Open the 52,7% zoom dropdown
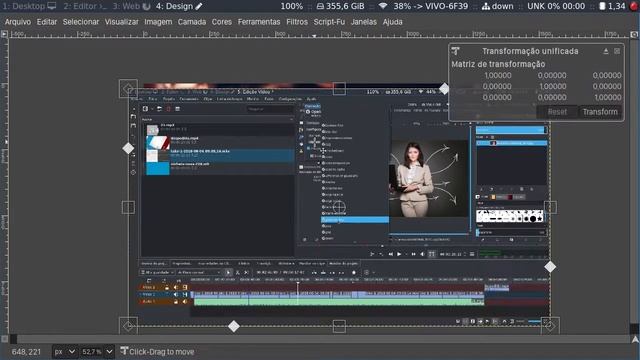This screenshot has width=640, height=360. (x=97, y=351)
